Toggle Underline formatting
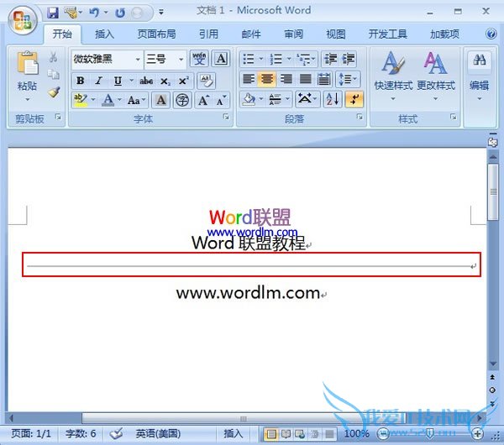 tap(118, 81)
